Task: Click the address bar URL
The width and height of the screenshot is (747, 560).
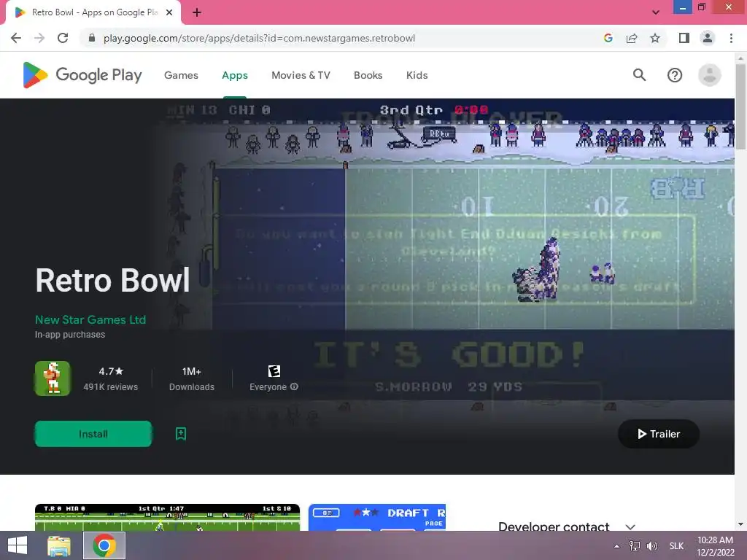Action: [x=259, y=38]
